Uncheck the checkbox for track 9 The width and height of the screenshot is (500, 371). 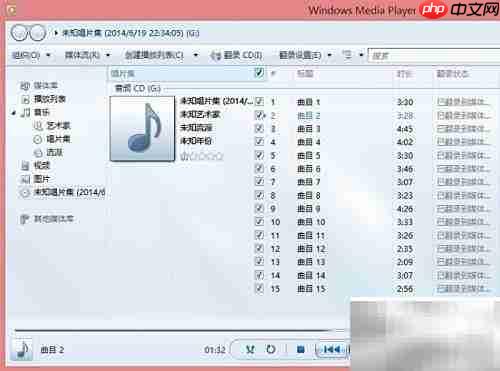[259, 208]
